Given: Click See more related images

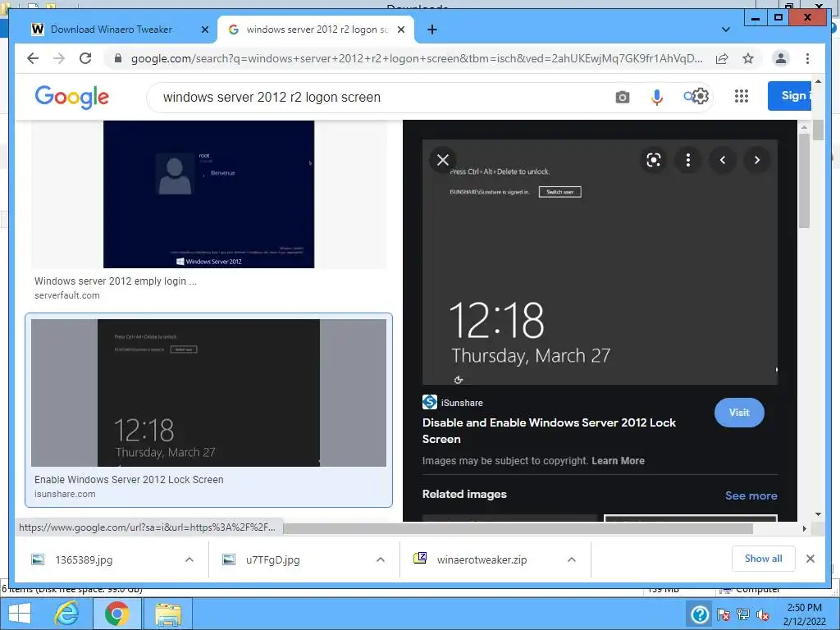Looking at the screenshot, I should point(751,495).
